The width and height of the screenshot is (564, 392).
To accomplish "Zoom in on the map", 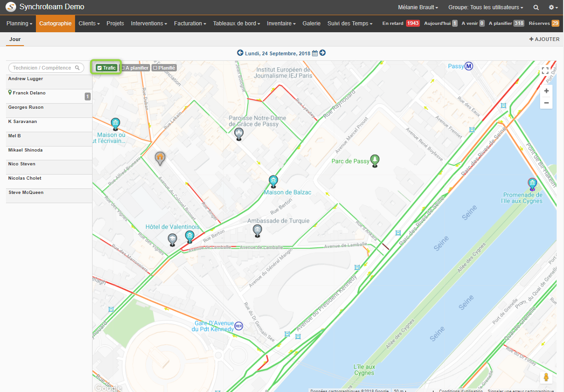I will [546, 91].
